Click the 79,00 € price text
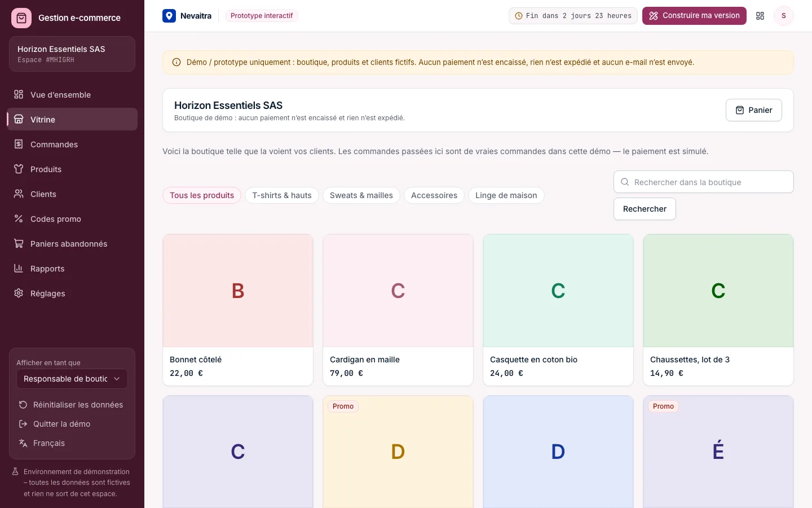The image size is (812, 508). pyautogui.click(x=346, y=373)
